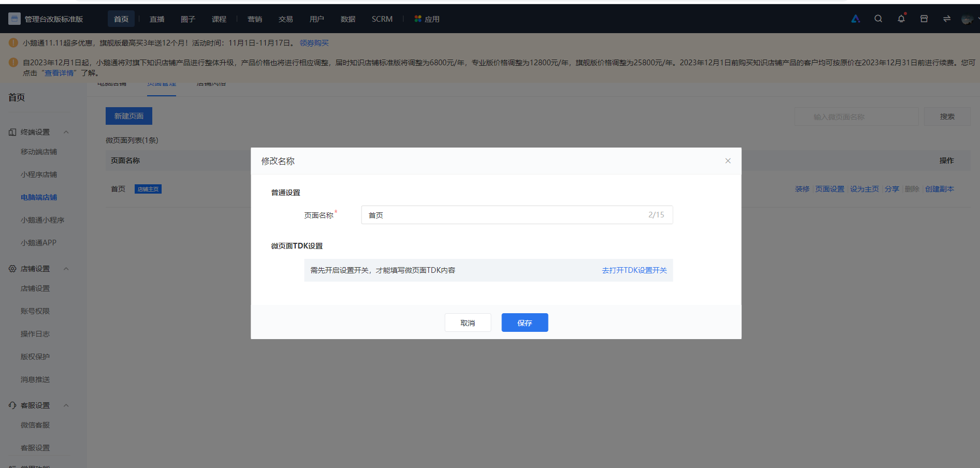
Task: Click the 店铺设置 gear icon
Action: (x=12, y=269)
